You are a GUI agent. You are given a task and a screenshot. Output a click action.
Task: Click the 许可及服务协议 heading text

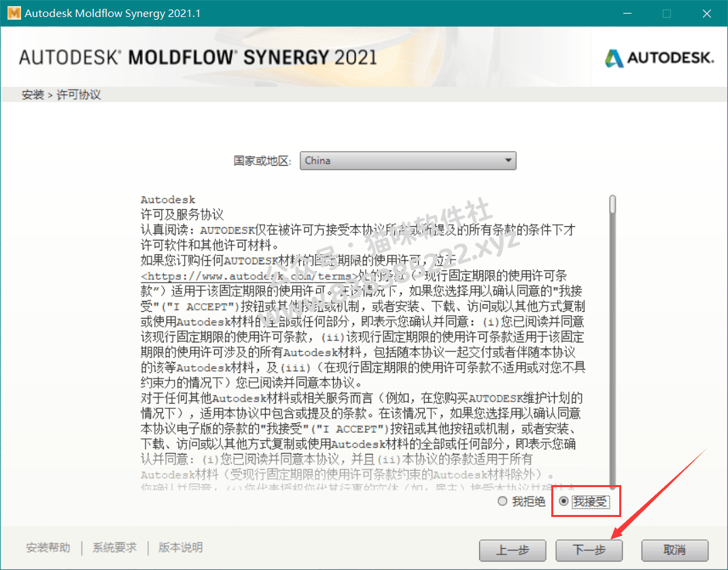tap(182, 215)
